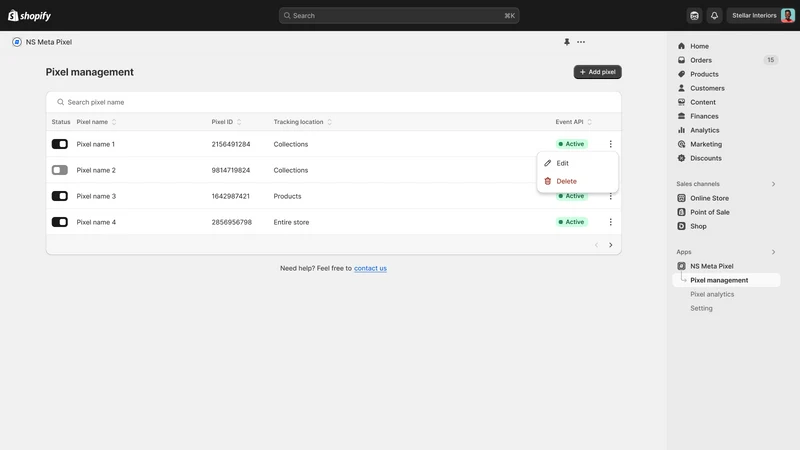Click the Search pixel name field

(334, 102)
